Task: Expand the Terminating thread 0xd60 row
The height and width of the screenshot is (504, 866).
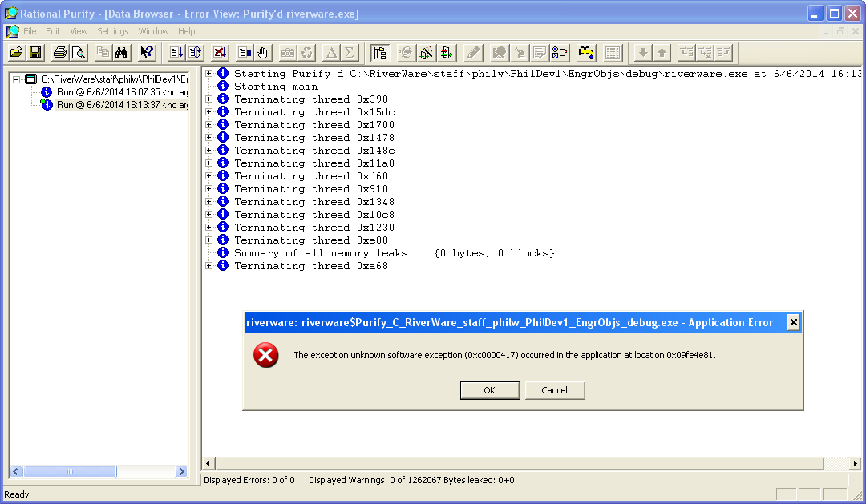Action: click(208, 176)
